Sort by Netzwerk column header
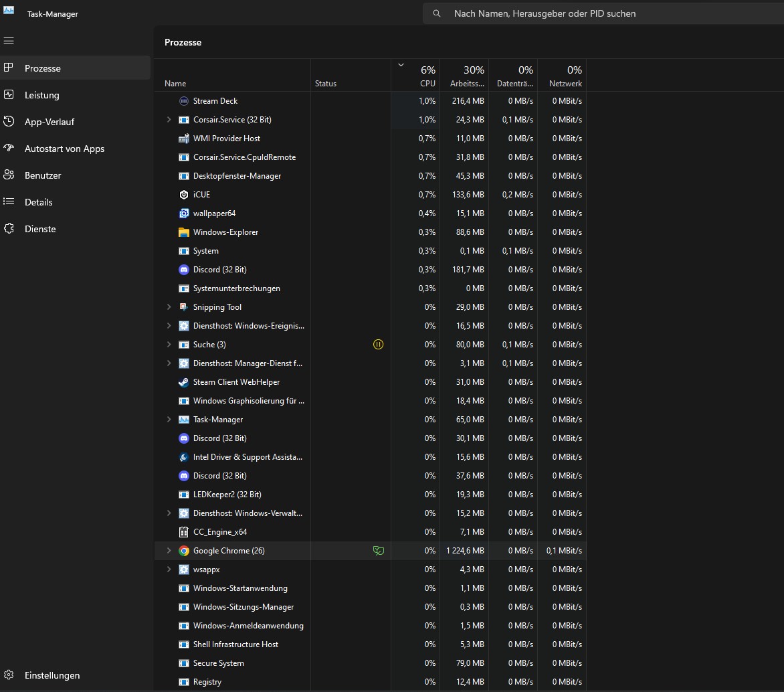784x692 pixels. click(563, 75)
